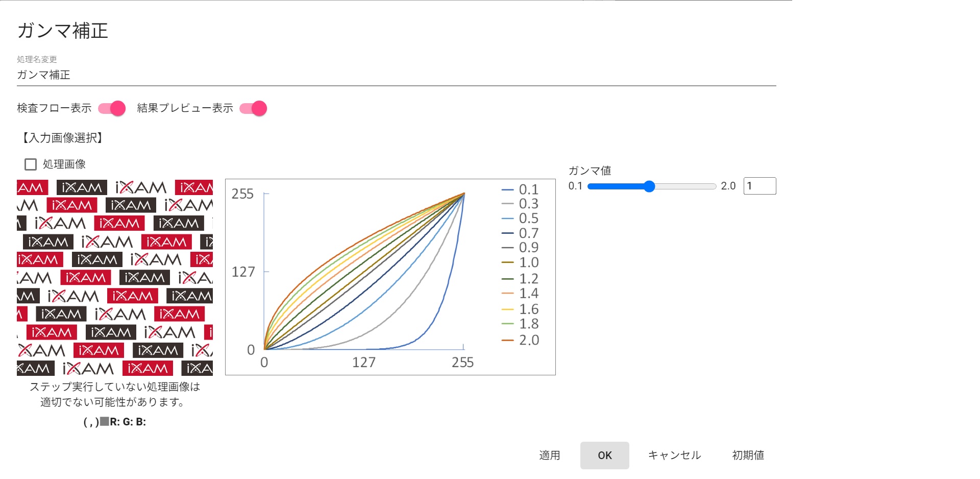Reset values with the 初期値 button

(x=748, y=455)
